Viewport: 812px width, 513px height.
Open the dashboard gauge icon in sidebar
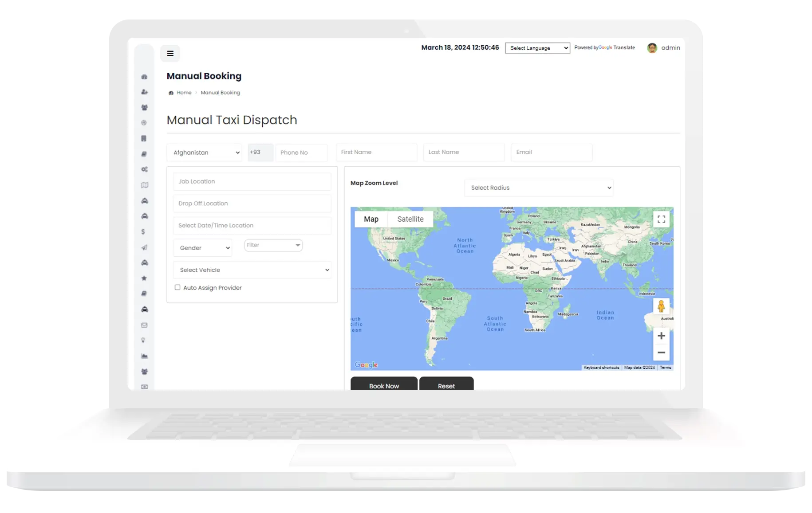144,77
